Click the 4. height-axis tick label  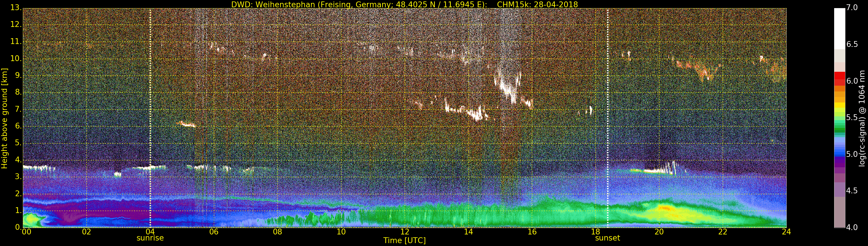(18, 160)
